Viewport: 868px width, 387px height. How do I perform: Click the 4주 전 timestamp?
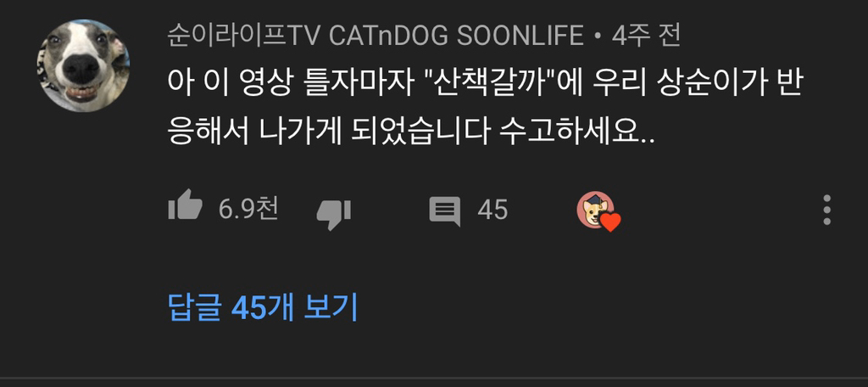pos(646,36)
